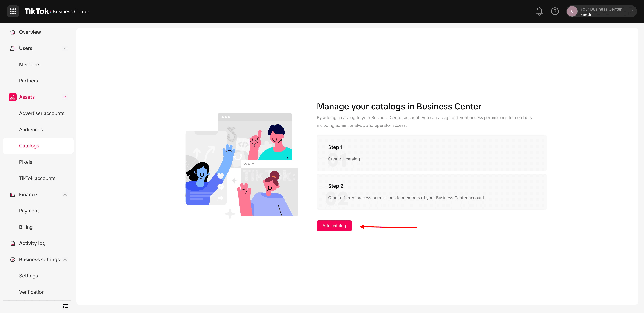The image size is (644, 313).
Task: Click the Users sidebar icon
Action: [x=13, y=48]
